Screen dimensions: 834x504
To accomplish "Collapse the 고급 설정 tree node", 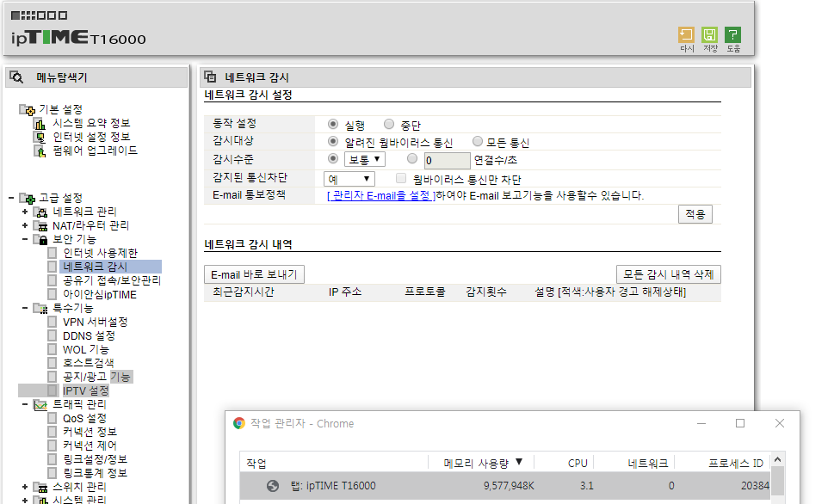I will 11,199.
